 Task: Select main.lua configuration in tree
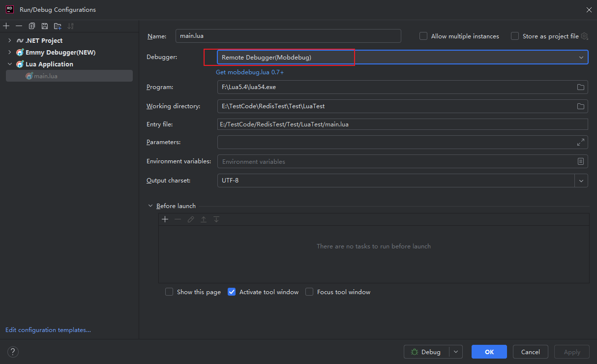[69, 76]
